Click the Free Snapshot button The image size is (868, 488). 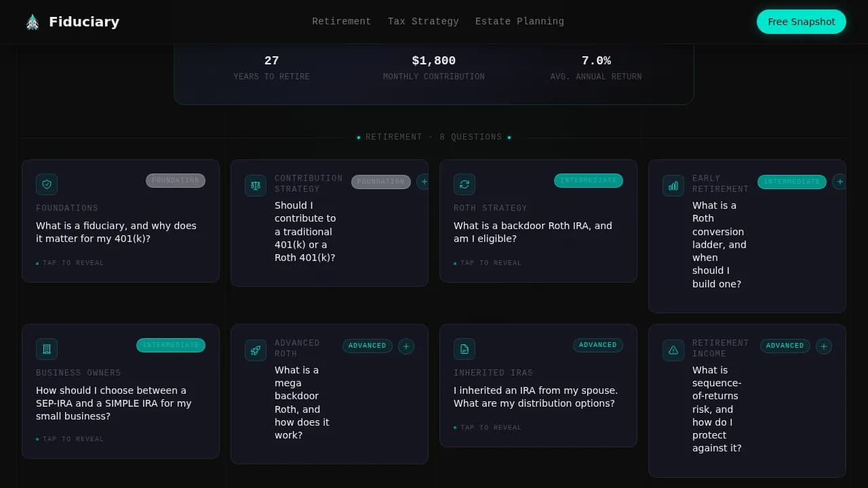coord(801,21)
